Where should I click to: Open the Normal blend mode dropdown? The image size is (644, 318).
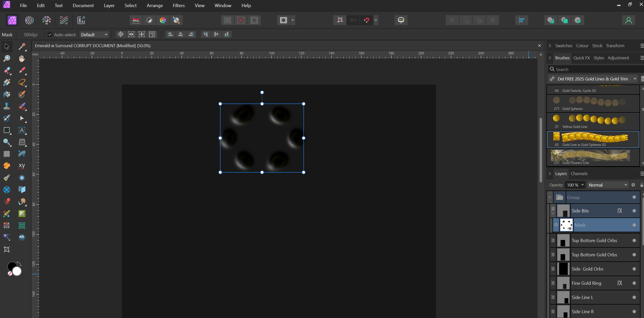pyautogui.click(x=608, y=185)
